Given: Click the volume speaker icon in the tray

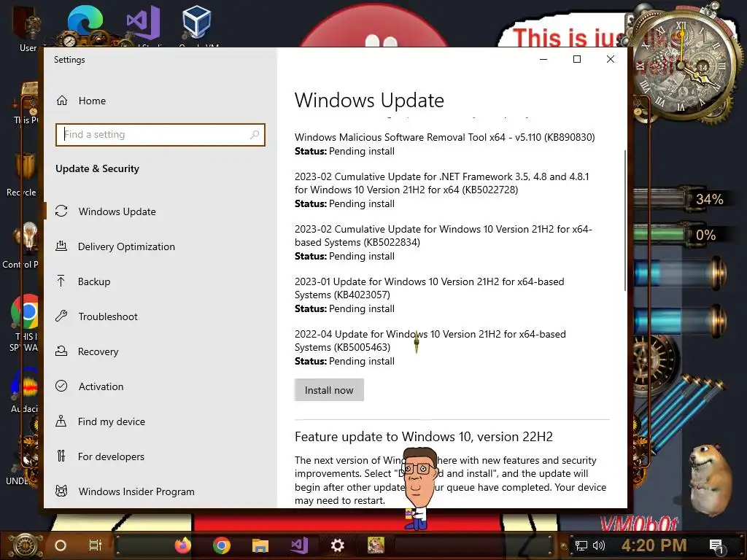Looking at the screenshot, I should 598,545.
